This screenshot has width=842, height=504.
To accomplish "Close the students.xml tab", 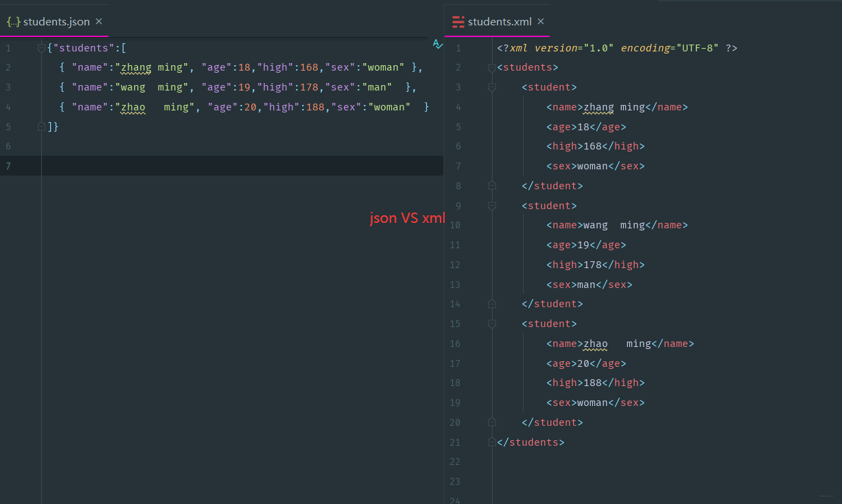I will click(541, 21).
